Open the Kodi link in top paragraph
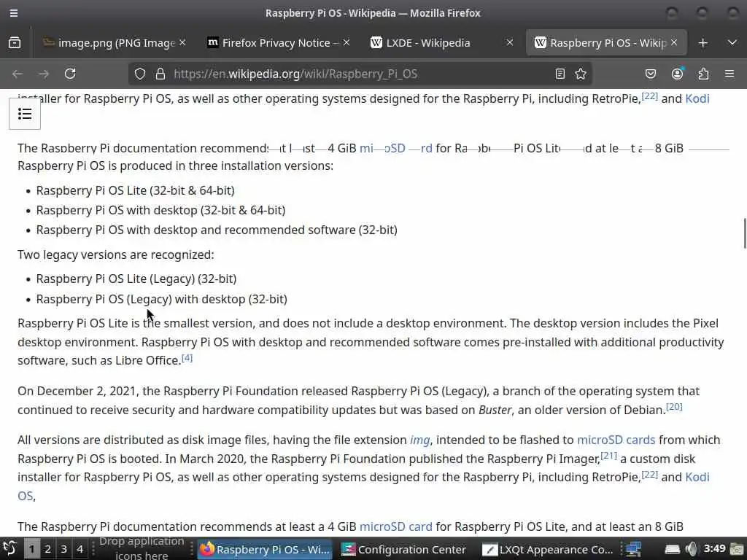Image resolution: width=747 pixels, height=560 pixels. [697, 98]
